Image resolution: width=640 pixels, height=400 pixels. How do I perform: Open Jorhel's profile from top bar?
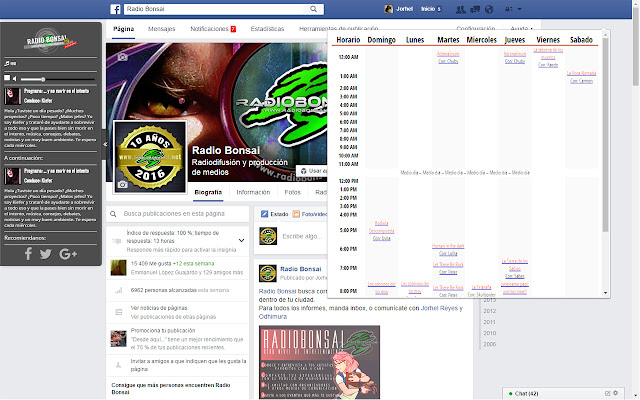tap(399, 9)
